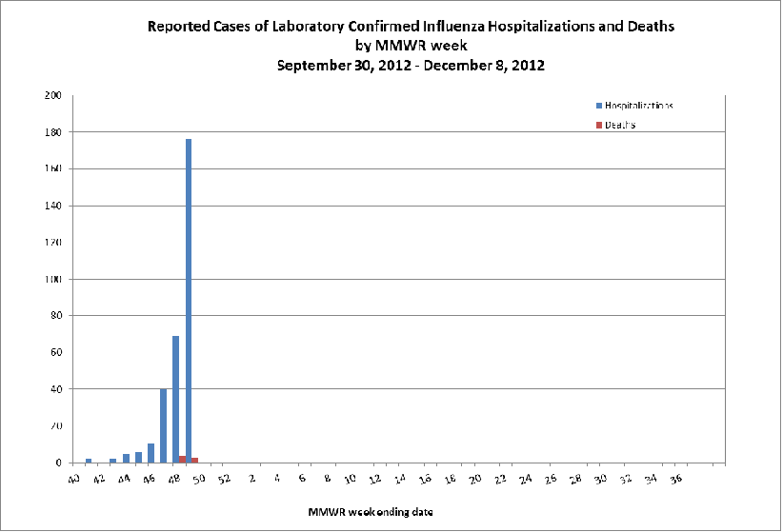Click the small blue bar at week 41
This screenshot has height=532, width=783.
point(89,461)
